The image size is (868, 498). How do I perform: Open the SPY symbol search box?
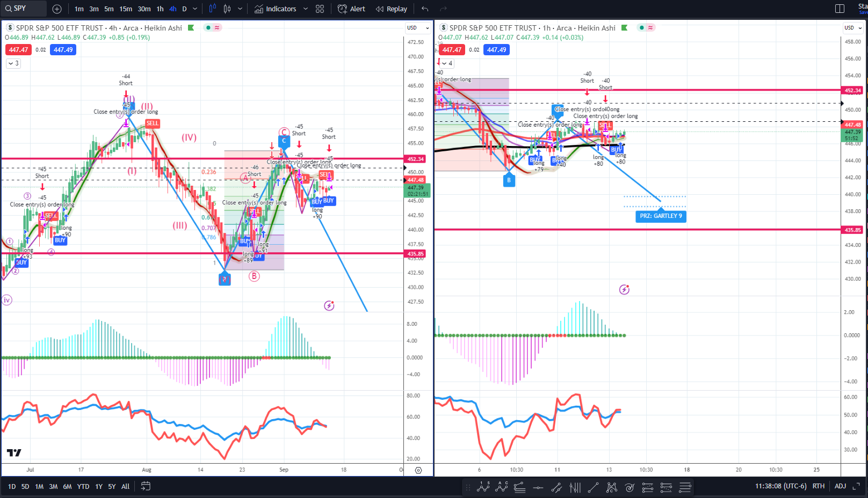(24, 9)
